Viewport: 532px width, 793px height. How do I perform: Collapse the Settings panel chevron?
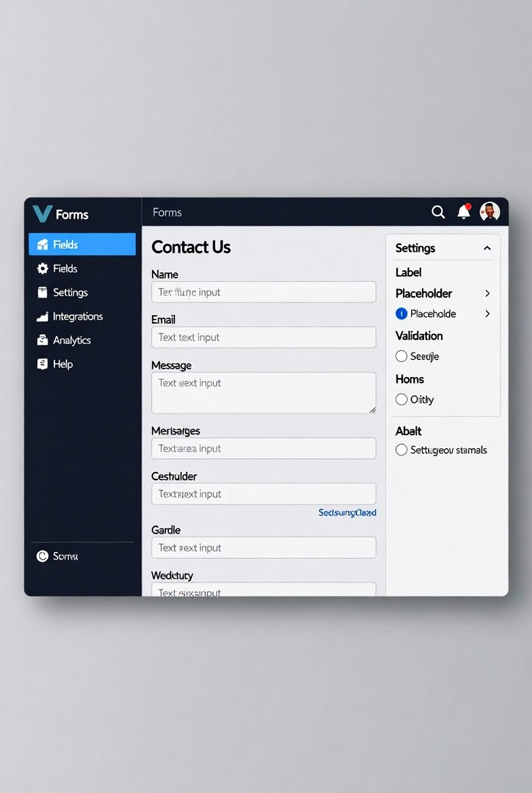pyautogui.click(x=487, y=248)
